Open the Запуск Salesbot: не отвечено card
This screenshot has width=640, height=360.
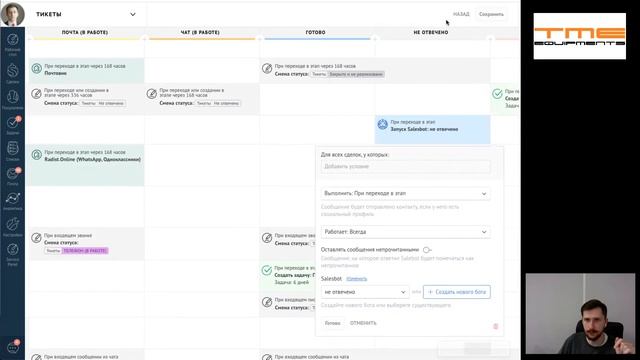coord(432,129)
